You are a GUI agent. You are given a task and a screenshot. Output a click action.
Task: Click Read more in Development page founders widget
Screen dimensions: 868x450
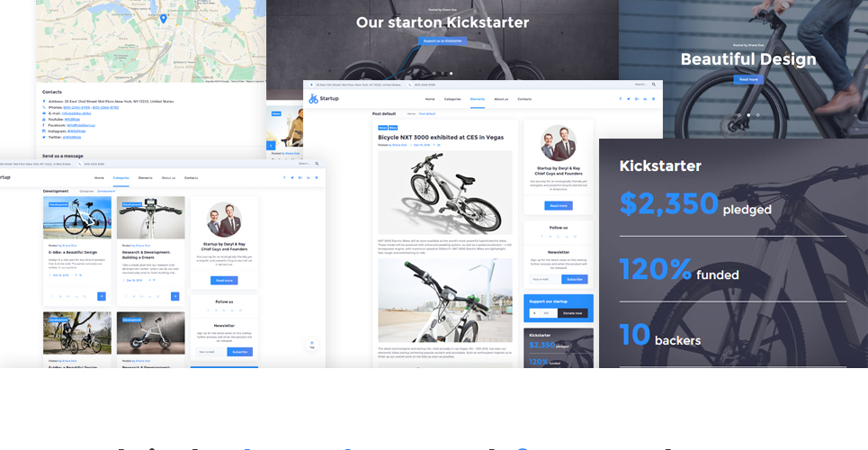pos(224,281)
